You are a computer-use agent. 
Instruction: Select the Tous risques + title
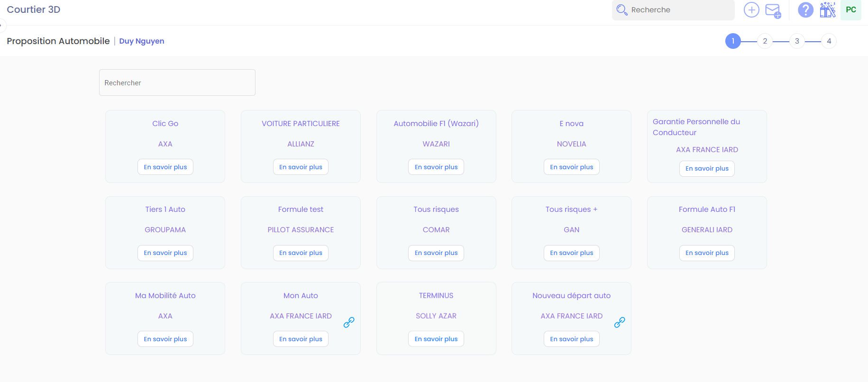pyautogui.click(x=572, y=209)
